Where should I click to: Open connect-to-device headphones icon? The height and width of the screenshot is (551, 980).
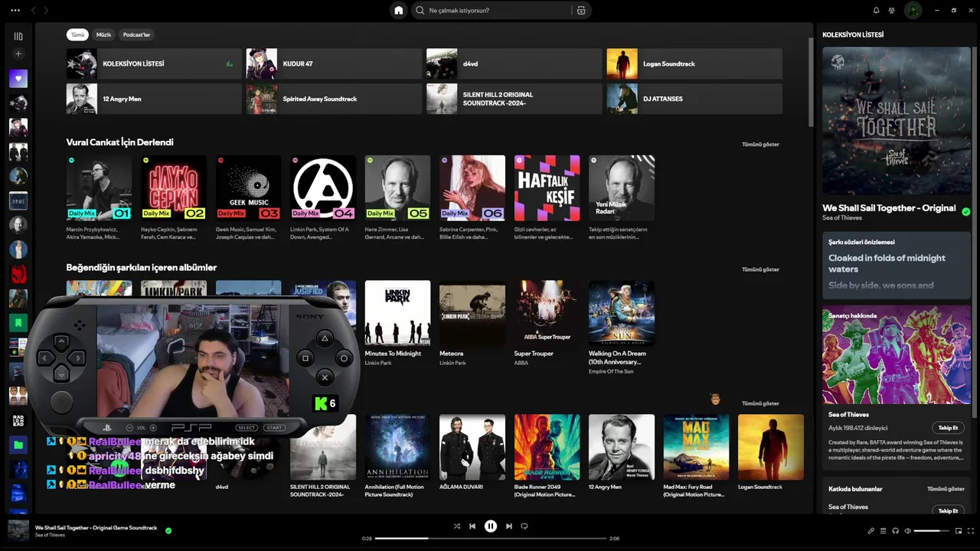[895, 530]
